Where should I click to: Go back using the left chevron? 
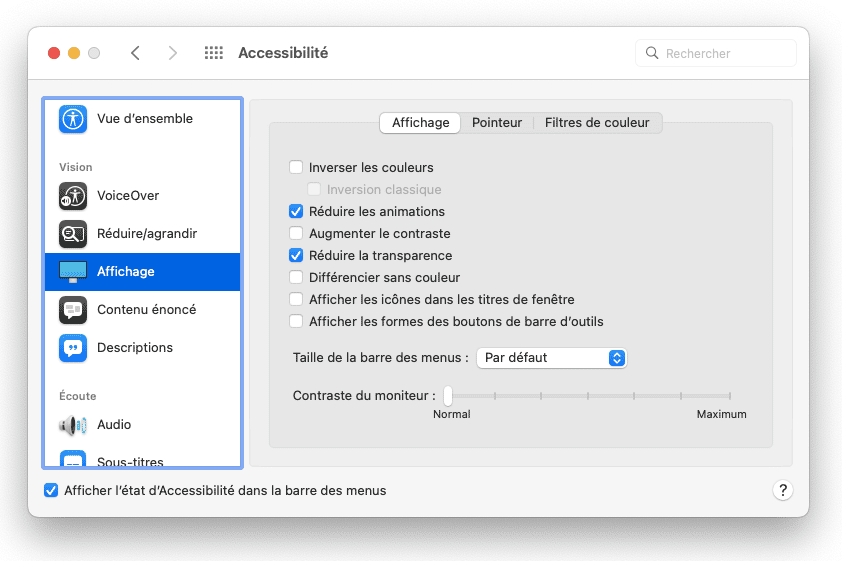click(135, 53)
